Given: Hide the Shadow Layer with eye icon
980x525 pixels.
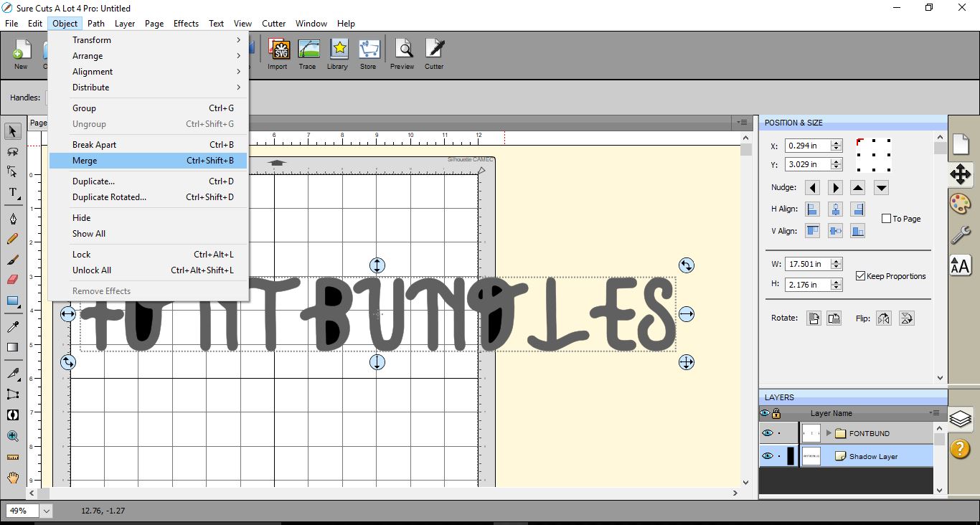Looking at the screenshot, I should 768,456.
